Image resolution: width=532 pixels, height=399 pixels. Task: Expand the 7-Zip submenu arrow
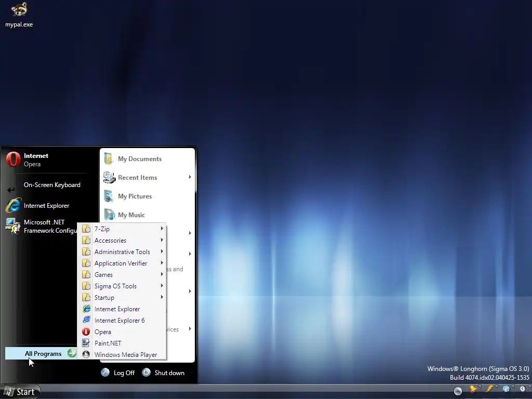point(162,229)
